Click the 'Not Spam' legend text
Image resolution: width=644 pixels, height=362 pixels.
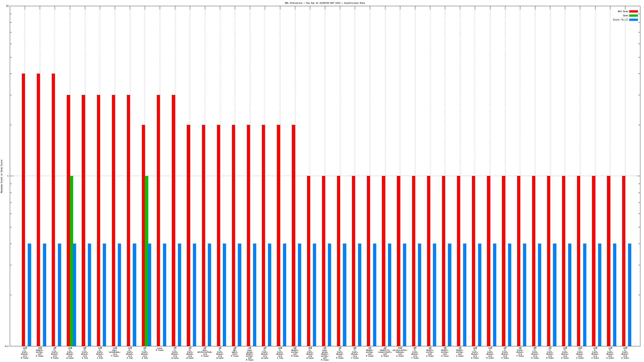click(x=623, y=11)
